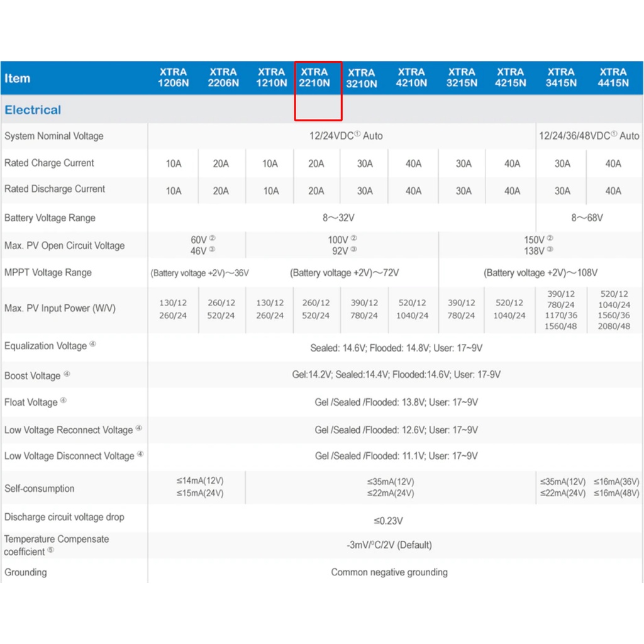Viewport: 644px width, 644px height.
Task: Click "Sealed: 14.6V; Flooded: 14.8V" equalization value
Action: click(x=396, y=348)
